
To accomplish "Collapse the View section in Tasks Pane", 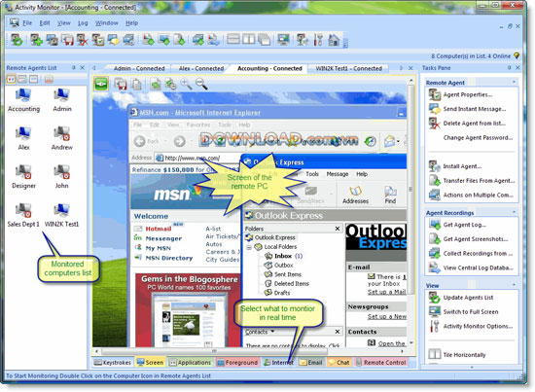I will pyautogui.click(x=514, y=285).
